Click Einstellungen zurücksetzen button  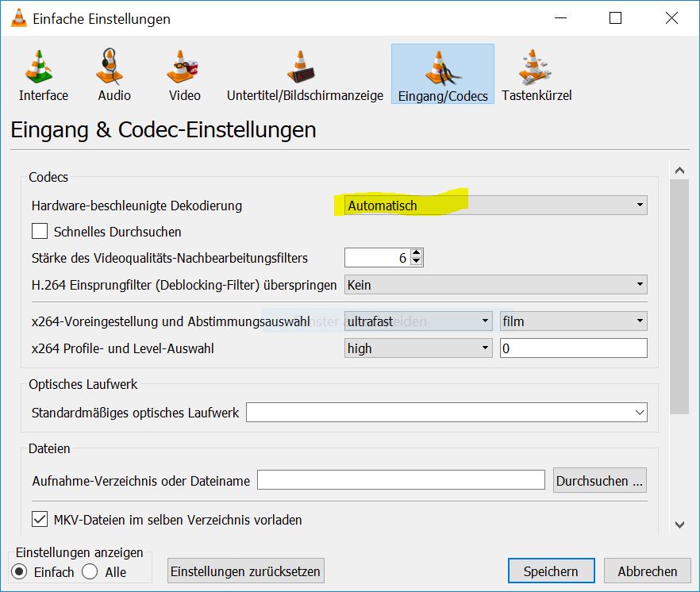tap(245, 571)
